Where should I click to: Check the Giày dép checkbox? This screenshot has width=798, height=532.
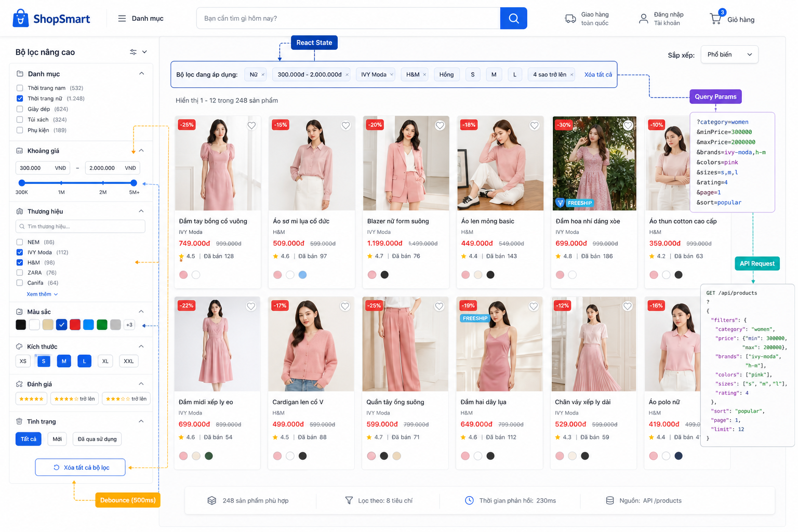(x=20, y=109)
